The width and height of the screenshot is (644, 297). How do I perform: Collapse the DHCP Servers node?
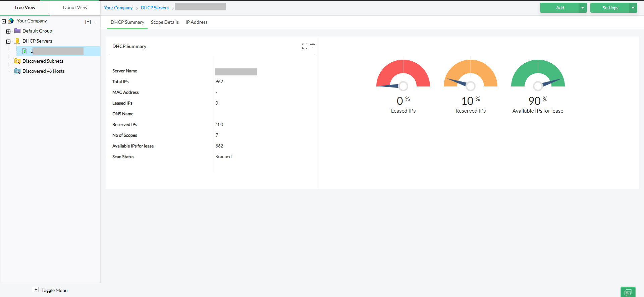[x=8, y=42]
